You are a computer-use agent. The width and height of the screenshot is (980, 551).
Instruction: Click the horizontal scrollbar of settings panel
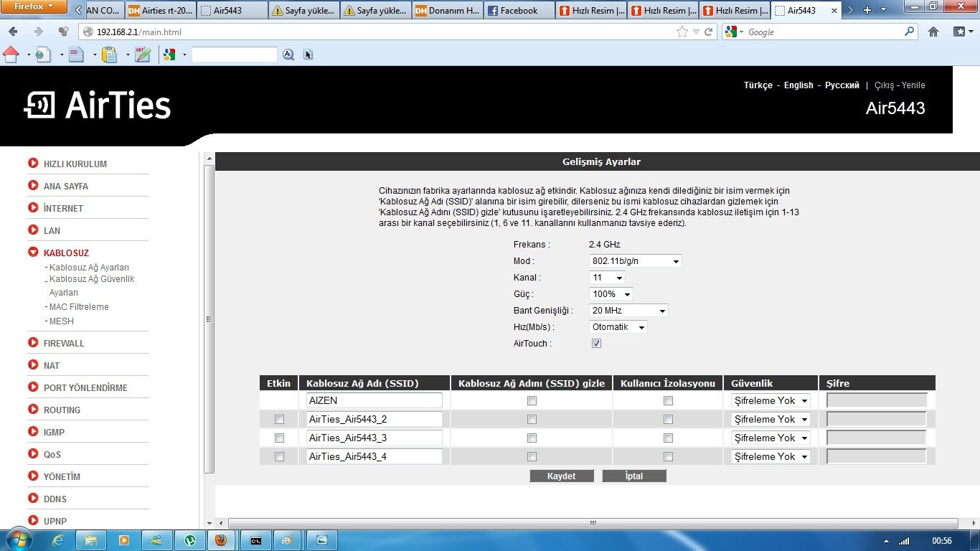[x=593, y=523]
